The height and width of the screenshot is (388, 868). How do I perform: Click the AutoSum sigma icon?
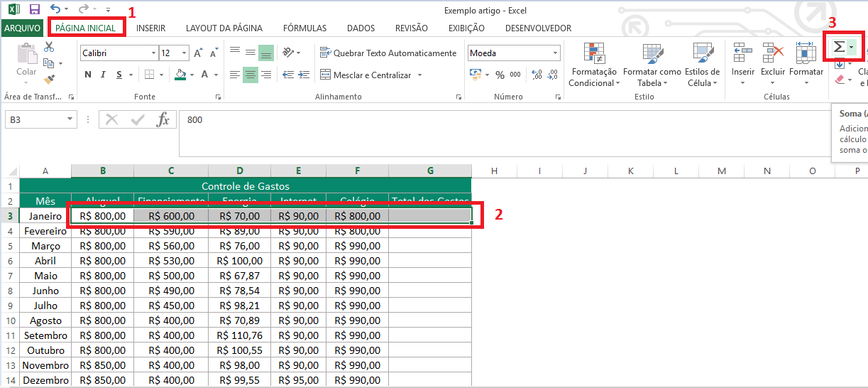click(839, 47)
